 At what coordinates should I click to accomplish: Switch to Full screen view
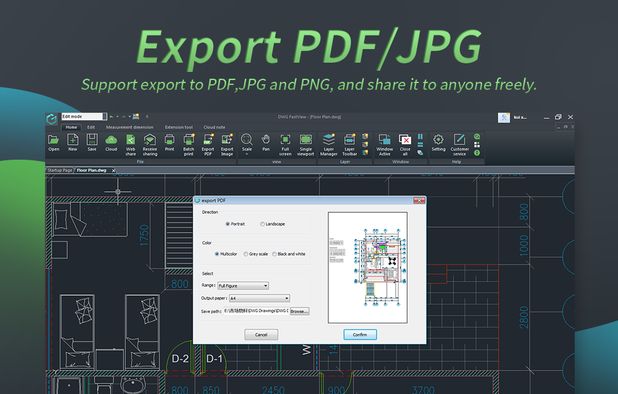click(x=285, y=139)
